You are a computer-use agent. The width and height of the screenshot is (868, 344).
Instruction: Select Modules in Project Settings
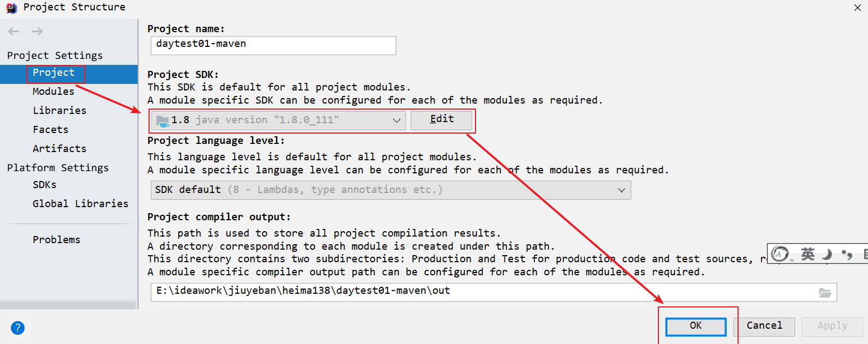[53, 92]
